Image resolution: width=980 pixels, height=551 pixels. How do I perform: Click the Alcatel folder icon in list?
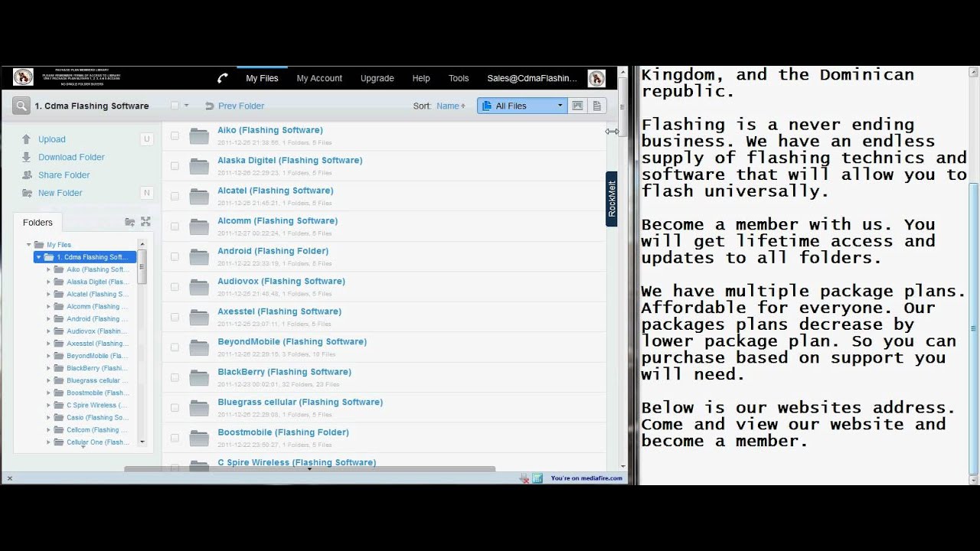point(199,197)
